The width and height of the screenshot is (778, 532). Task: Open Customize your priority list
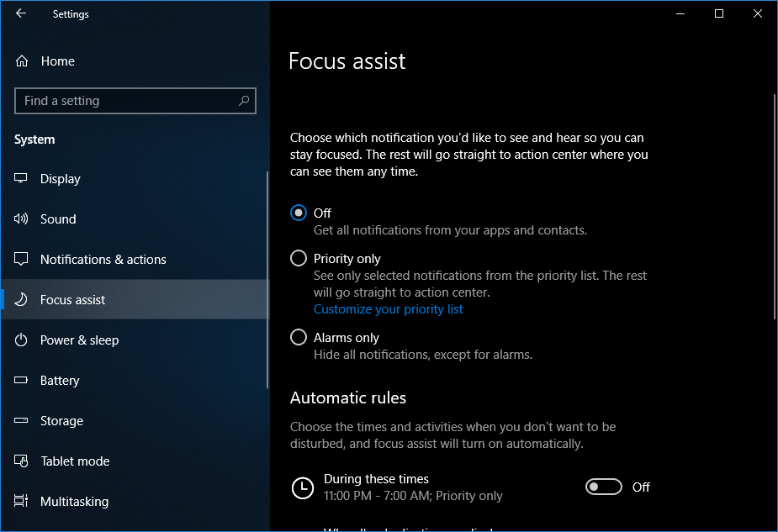(388, 308)
